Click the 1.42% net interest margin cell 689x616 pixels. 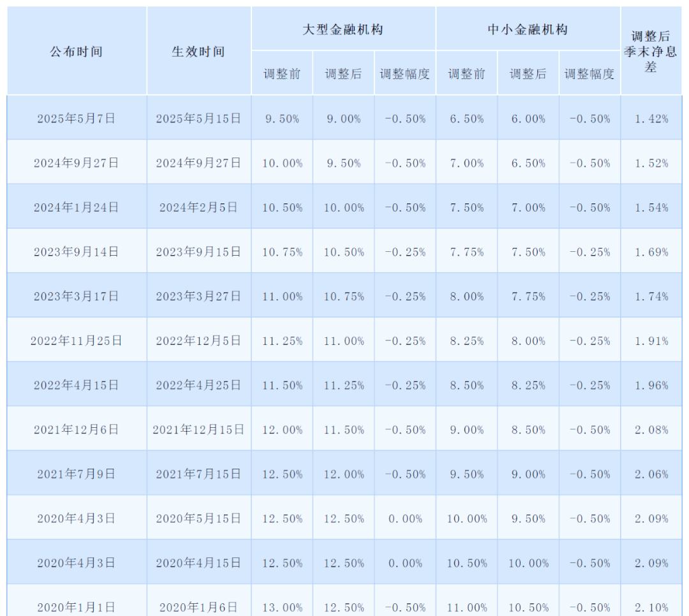651,118
